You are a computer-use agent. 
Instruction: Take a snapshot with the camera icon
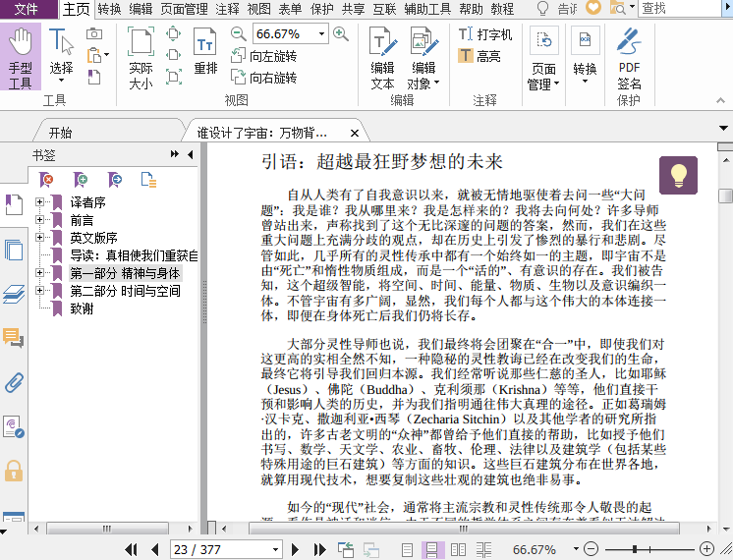point(94,33)
